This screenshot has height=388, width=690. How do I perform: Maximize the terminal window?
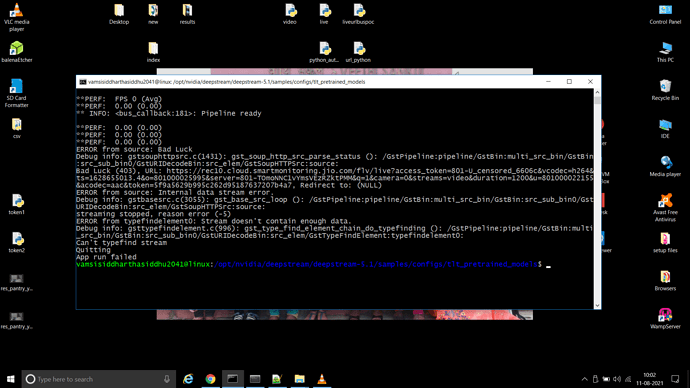[x=569, y=82]
